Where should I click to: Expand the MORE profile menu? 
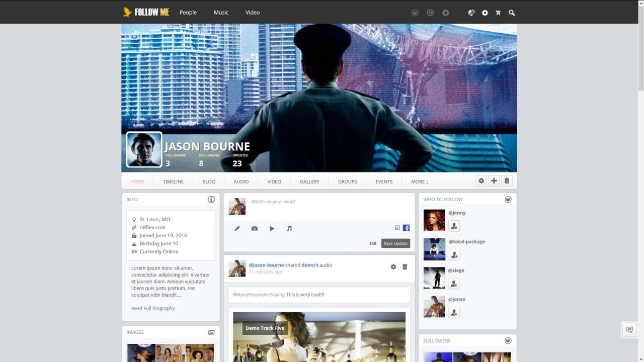coord(420,182)
